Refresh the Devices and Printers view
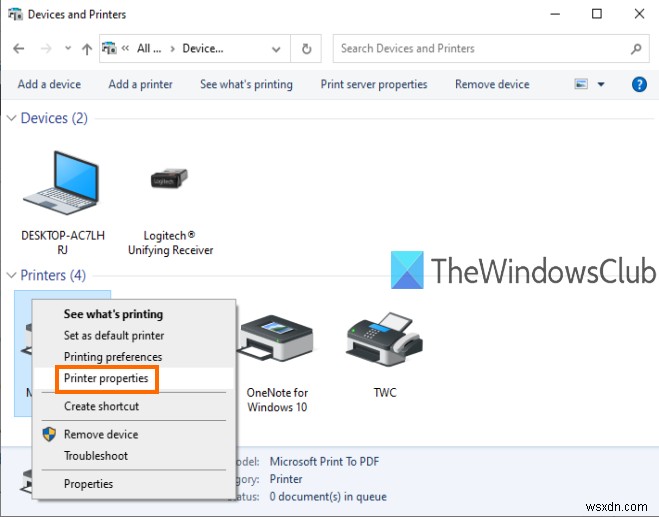659x517 pixels. pos(306,49)
